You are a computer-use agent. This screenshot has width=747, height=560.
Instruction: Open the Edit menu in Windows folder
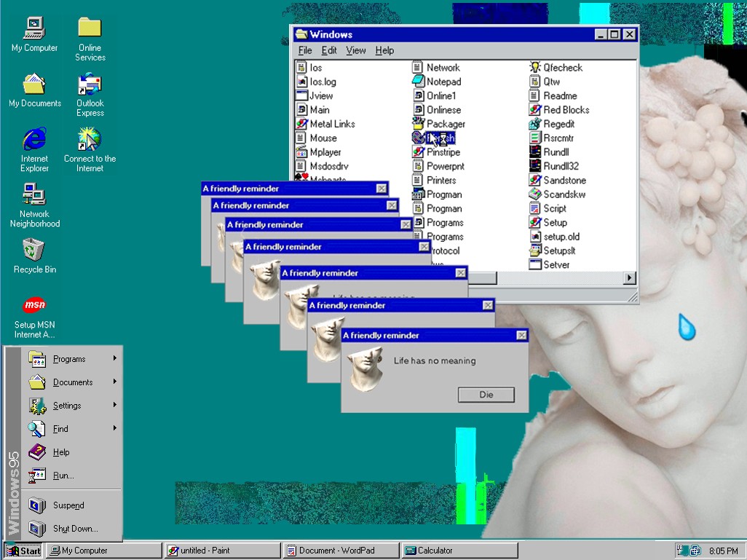pos(328,50)
